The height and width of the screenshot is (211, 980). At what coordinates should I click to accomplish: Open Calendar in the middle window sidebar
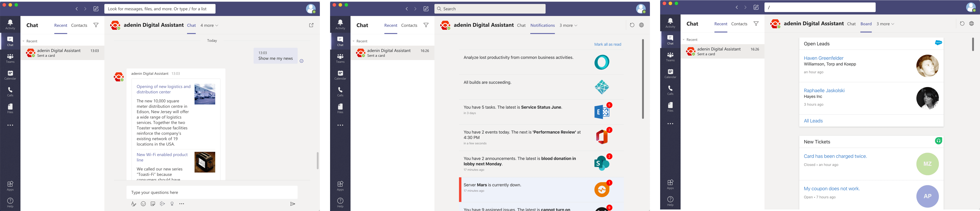click(x=340, y=75)
